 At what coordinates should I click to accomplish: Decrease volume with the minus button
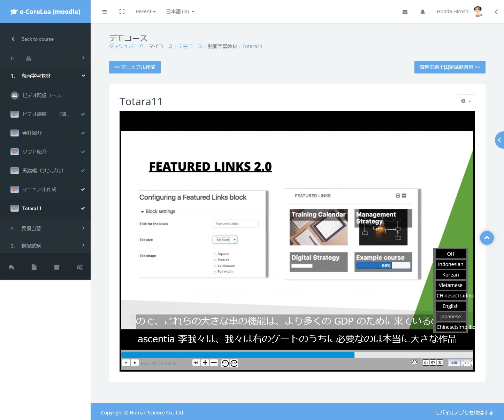click(x=214, y=363)
